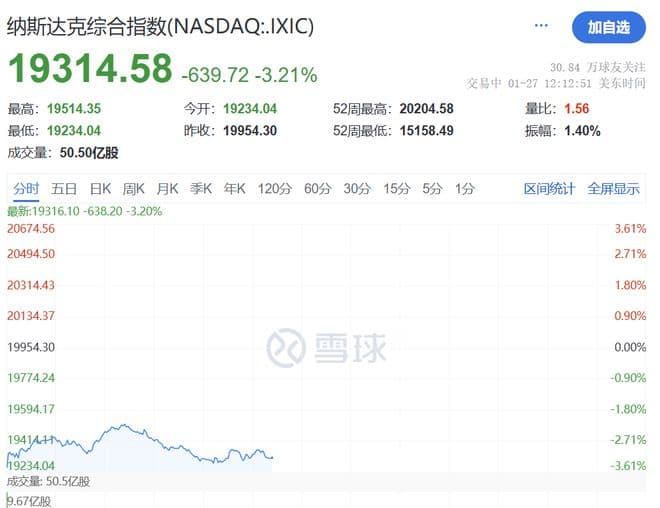Select the 季K tab
Viewport: 660px width, 508px height.
201,188
